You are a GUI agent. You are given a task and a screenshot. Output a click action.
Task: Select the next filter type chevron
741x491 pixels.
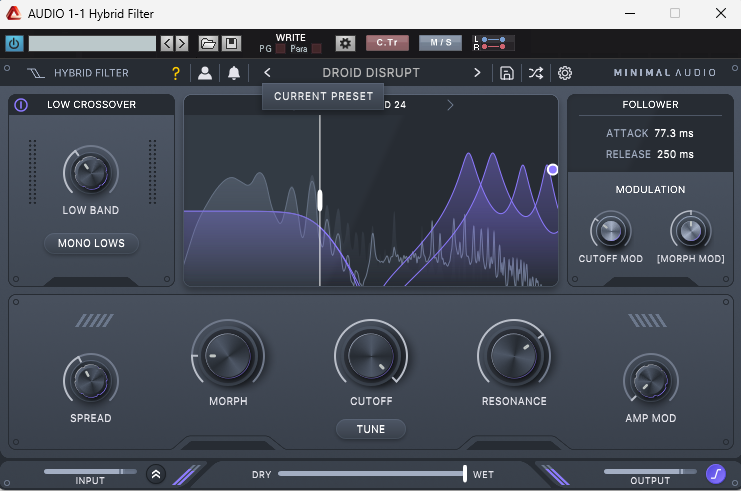[x=450, y=104]
